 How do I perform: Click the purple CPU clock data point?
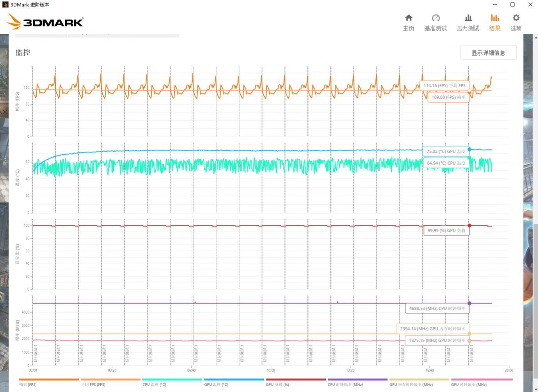(469, 303)
